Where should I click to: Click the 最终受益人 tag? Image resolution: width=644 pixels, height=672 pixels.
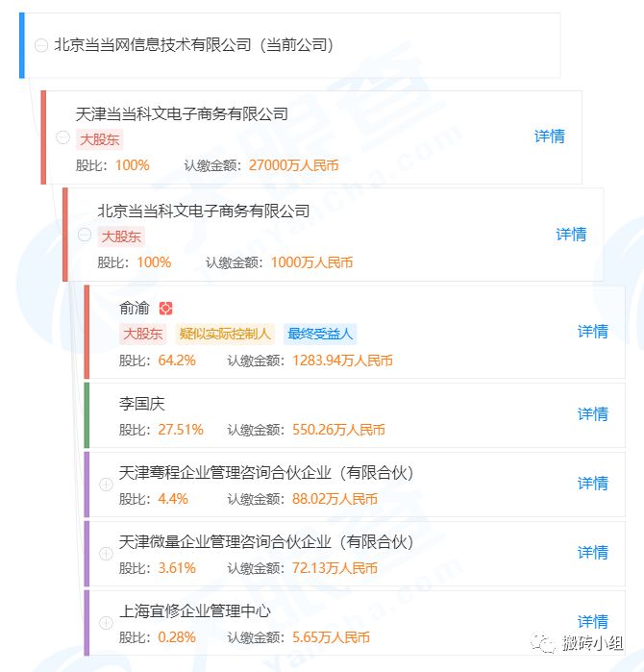tap(320, 334)
